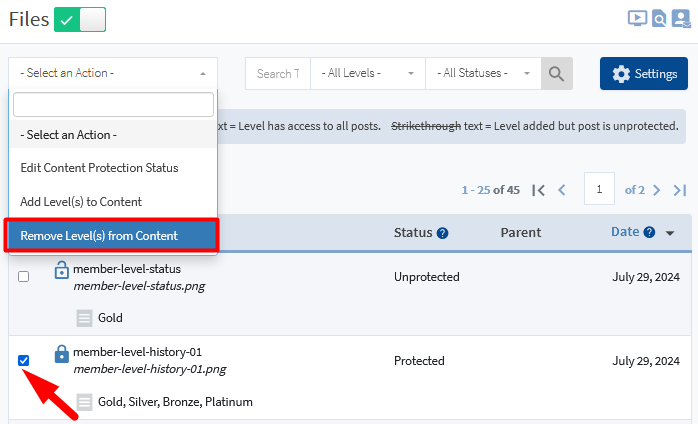Open the user support icon
698x424 pixels.
coord(681,19)
